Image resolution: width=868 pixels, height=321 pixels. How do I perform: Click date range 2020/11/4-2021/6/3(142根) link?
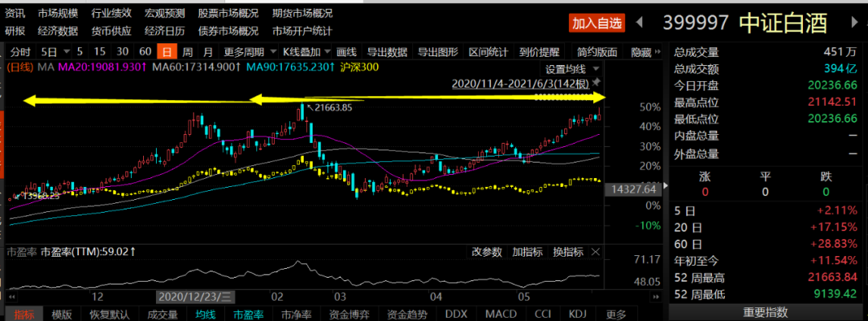click(520, 83)
